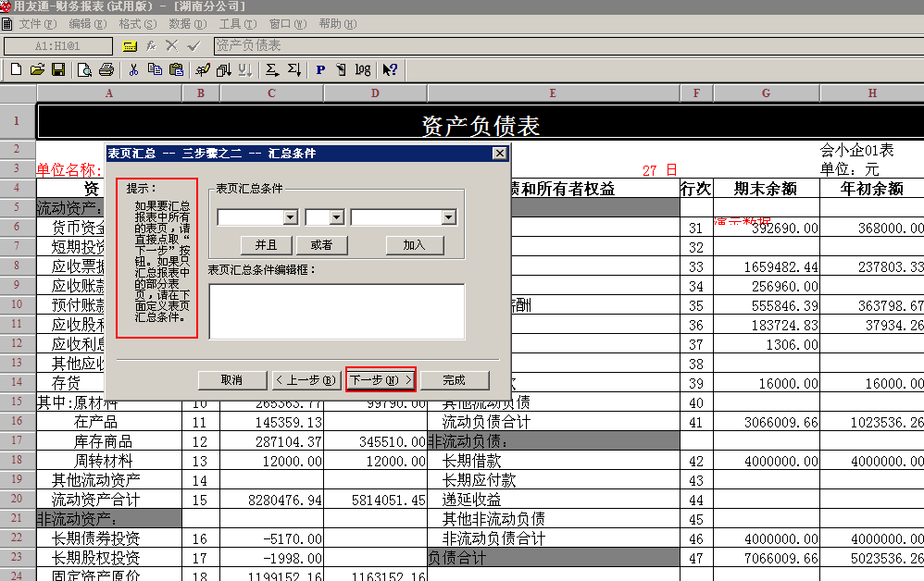This screenshot has height=581, width=924.
Task: Open the 数据(D) menu
Action: (187, 24)
